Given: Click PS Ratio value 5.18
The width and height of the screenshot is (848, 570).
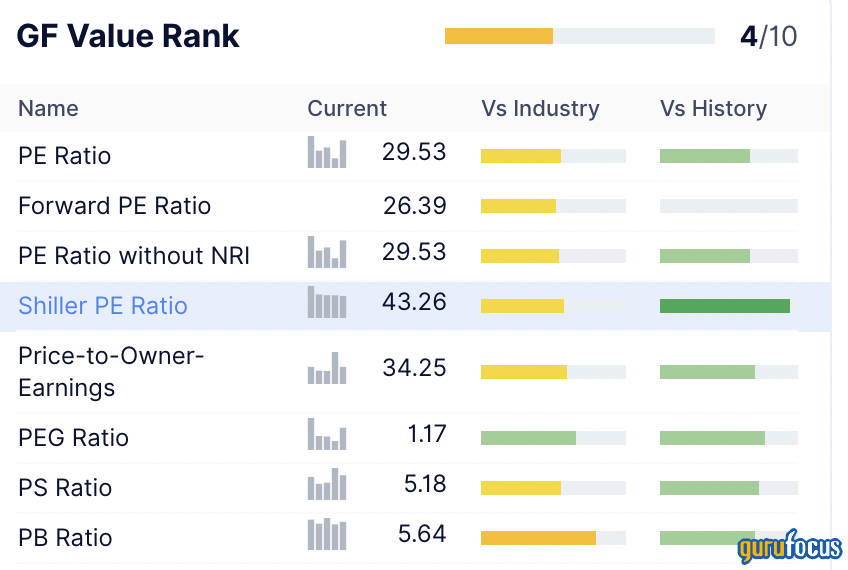Looking at the screenshot, I should [425, 483].
